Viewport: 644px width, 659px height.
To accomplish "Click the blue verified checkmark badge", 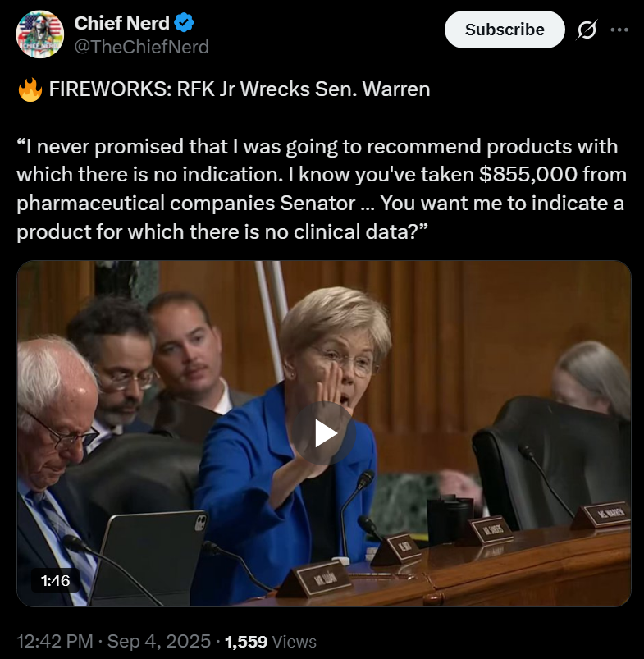I will click(184, 23).
